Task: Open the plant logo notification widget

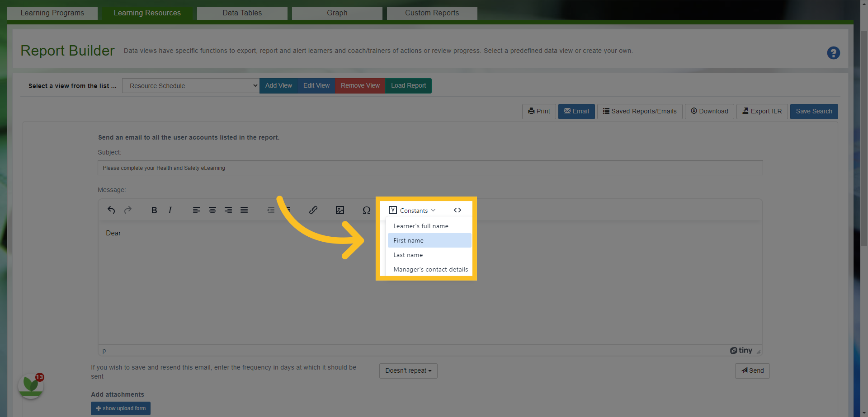Action: pos(31,385)
